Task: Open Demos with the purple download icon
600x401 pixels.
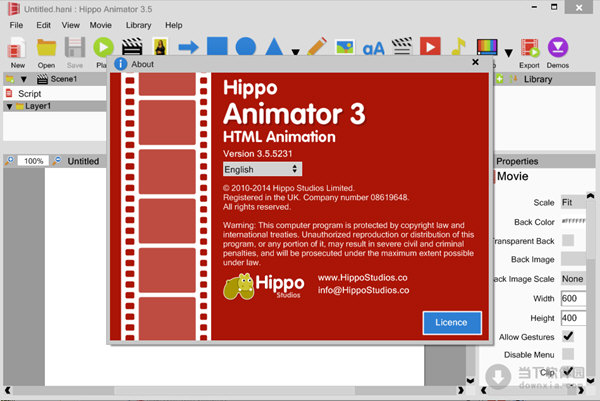Action: pos(558,47)
